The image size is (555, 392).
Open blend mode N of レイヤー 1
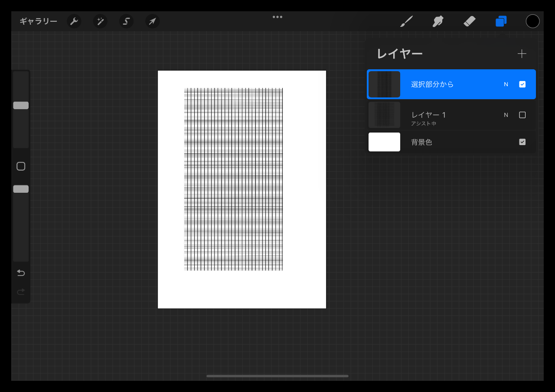coord(506,115)
